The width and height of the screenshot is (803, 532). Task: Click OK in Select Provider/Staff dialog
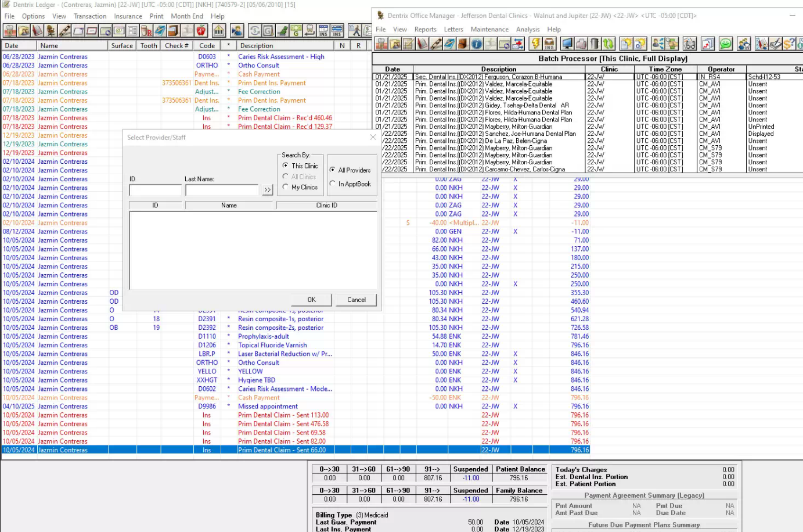click(311, 300)
